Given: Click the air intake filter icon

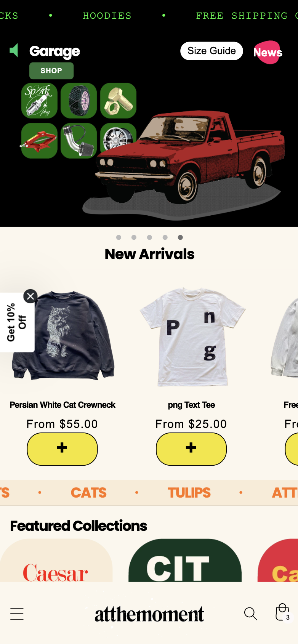Looking at the screenshot, I should [x=79, y=141].
